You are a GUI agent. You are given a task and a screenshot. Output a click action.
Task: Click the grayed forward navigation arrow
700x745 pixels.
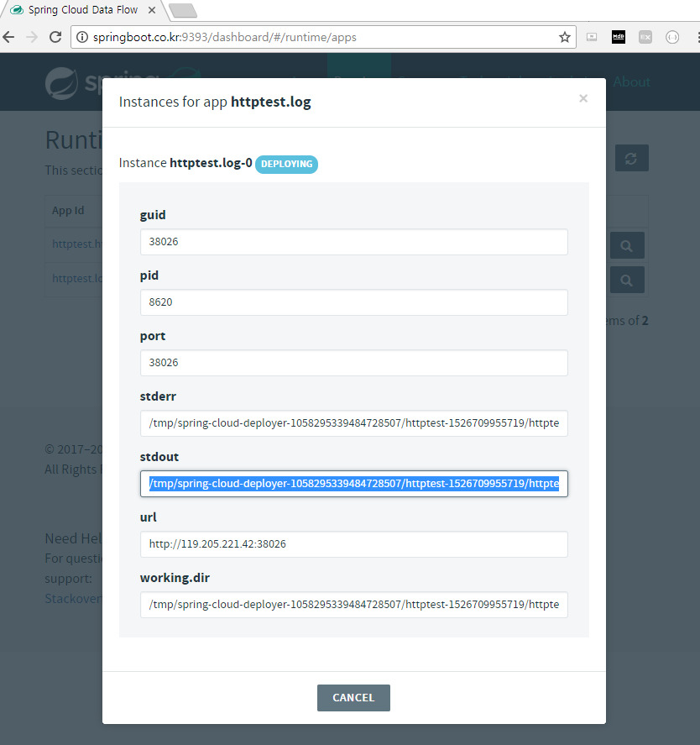(31, 37)
